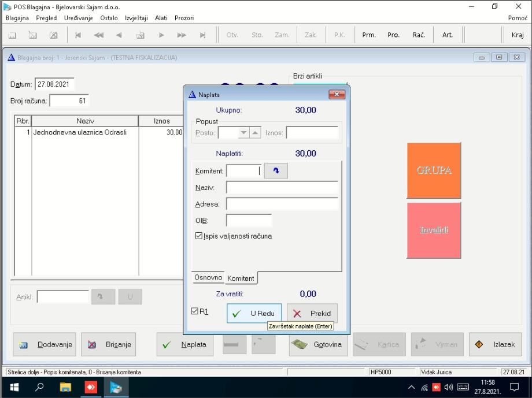Show hidden system tray icons
Screen dimensions: 532x398
(x=411, y=387)
